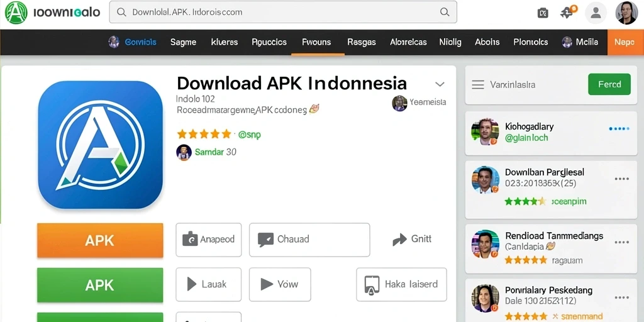Click the Gnitt share arrow
This screenshot has height=322, width=644.
pos(412,239)
